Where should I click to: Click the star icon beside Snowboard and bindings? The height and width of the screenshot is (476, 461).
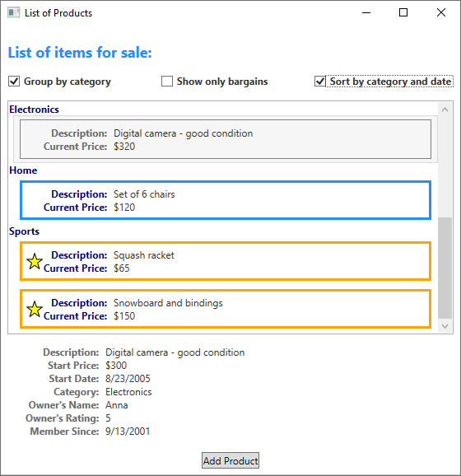(35, 309)
